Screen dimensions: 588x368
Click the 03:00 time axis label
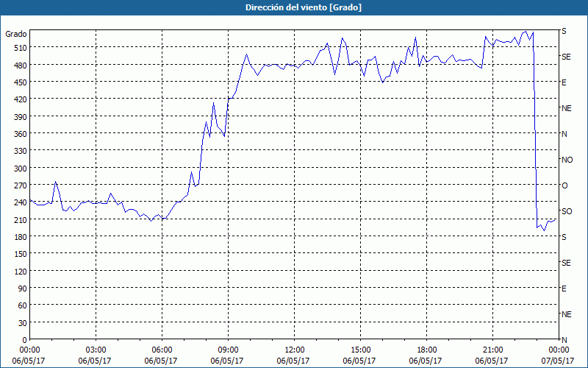(x=96, y=350)
